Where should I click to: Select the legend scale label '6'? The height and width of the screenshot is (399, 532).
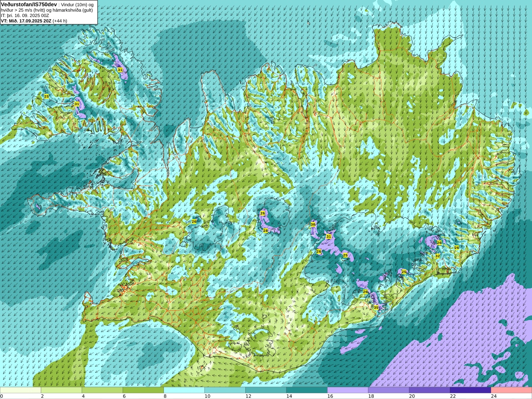pyautogui.click(x=124, y=396)
